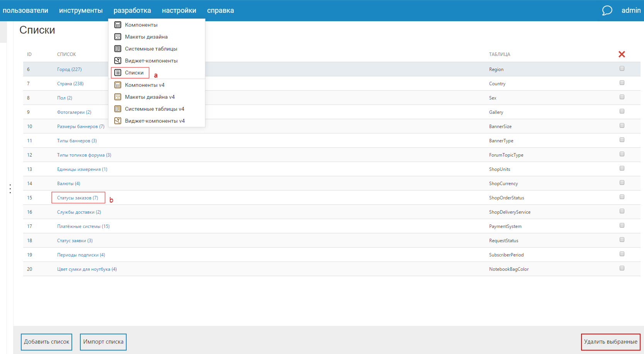
Task: Click the Системные таблицы menu icon
Action: tap(118, 49)
